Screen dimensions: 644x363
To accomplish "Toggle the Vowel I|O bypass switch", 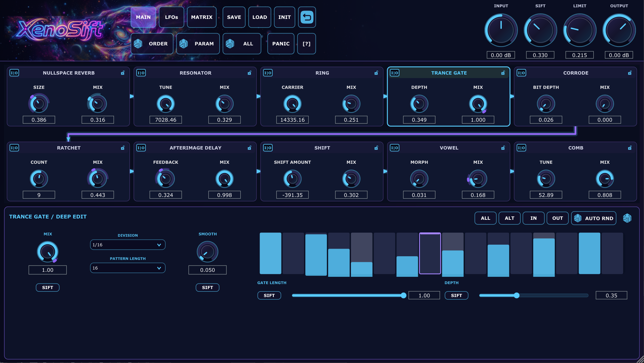I will tap(395, 148).
